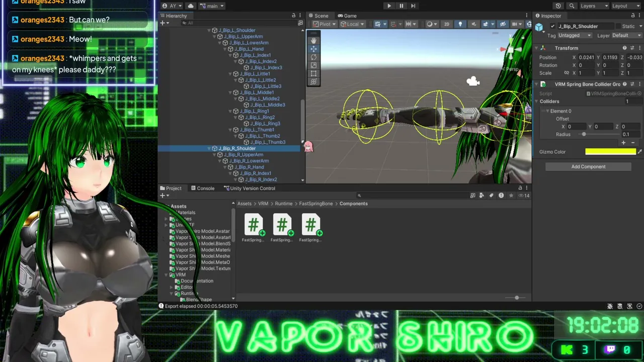Click the Position X input field
Screen dimensions: 644x362
(x=587, y=57)
